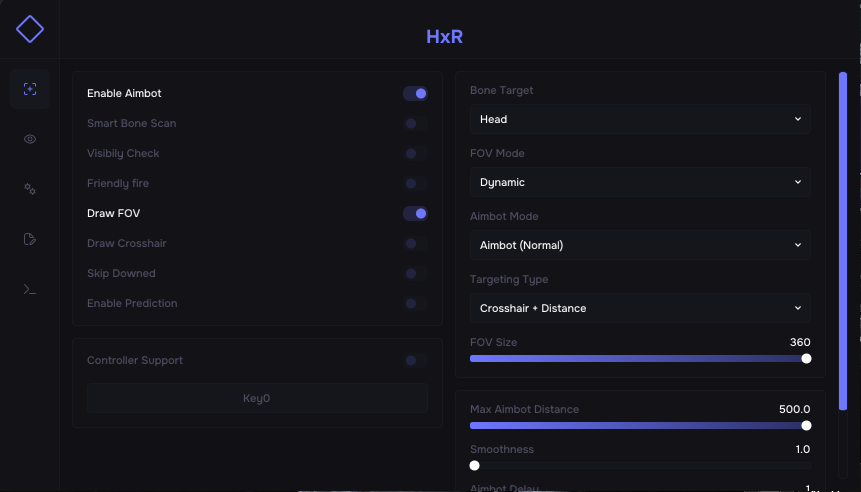Viewport: 861px width, 492px height.
Task: Click the FOV Size slider handle
Action: 806,359
